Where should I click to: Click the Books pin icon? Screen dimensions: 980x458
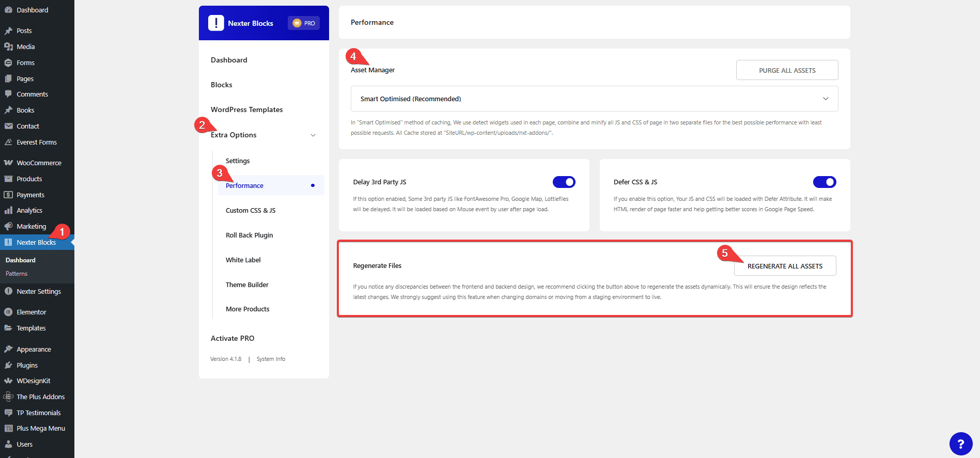8,110
